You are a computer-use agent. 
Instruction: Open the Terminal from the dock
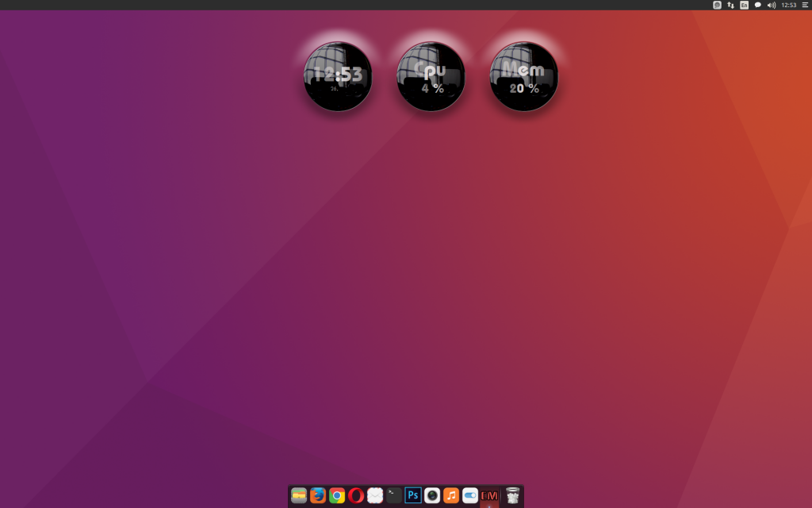(394, 495)
